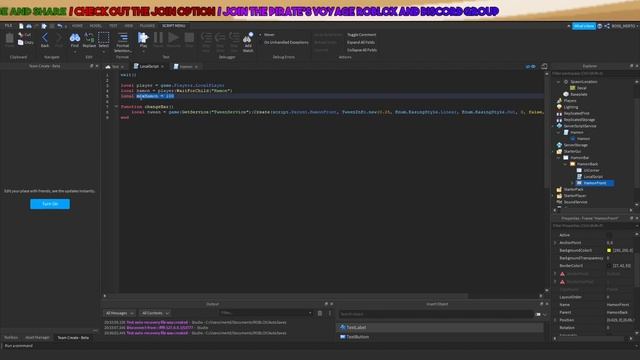Click the new file icon in quick bar
Image resolution: width=640 pixels, height=360 pixels.
[x=21, y=26]
